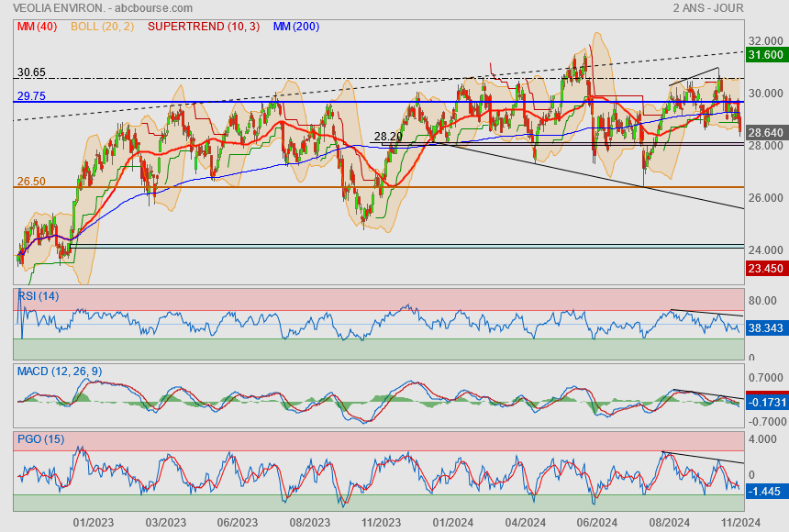The width and height of the screenshot is (789, 532).
Task: Click the 26.000 price axis label
Action: click(765, 198)
